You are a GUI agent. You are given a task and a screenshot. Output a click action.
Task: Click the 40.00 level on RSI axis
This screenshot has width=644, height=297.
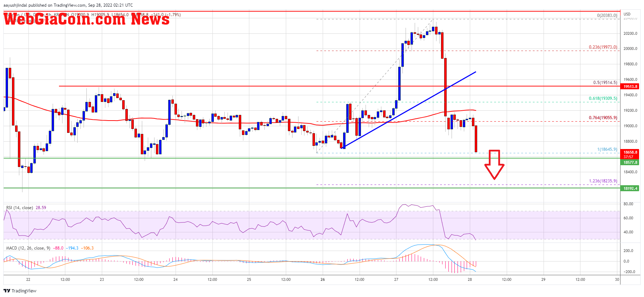point(628,232)
